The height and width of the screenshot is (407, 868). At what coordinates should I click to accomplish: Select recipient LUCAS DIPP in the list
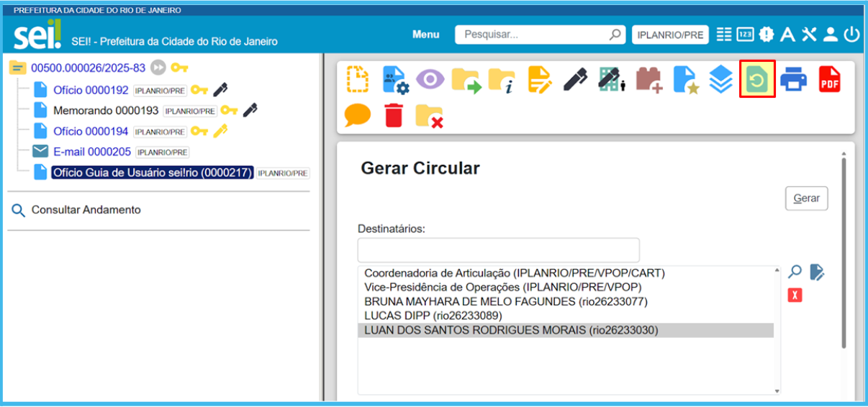pyautogui.click(x=433, y=316)
